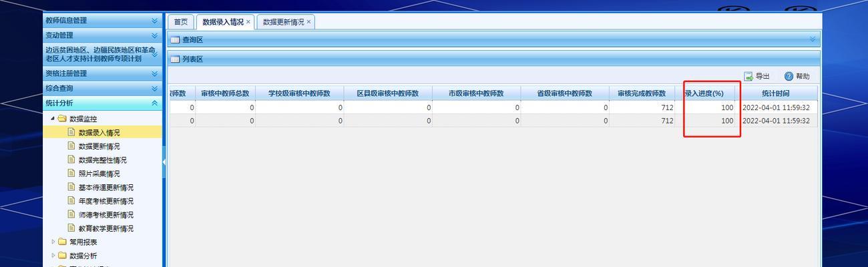The width and height of the screenshot is (868, 267).
Task: Sort by 审核中教师总数 column header
Action: [x=226, y=93]
